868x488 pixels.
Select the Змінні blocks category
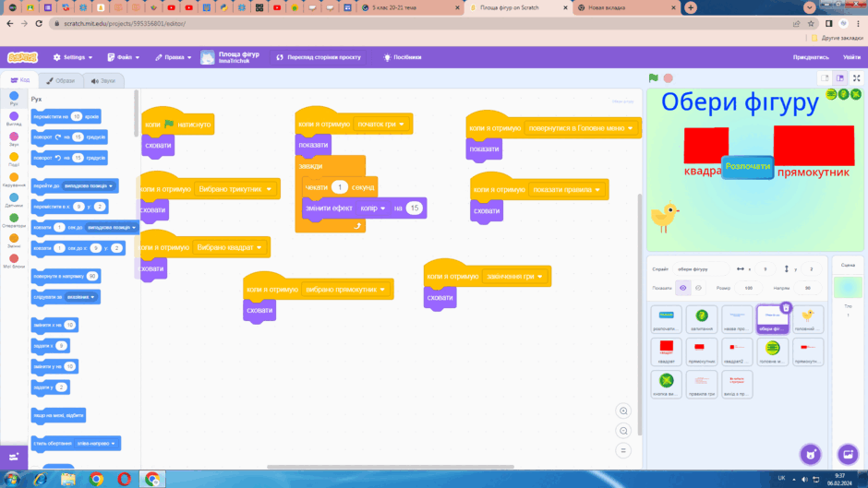point(14,241)
